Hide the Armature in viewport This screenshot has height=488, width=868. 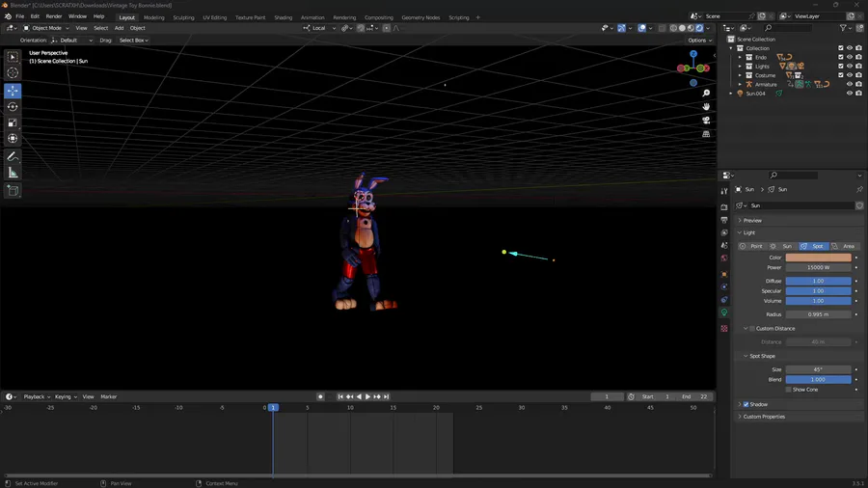849,84
